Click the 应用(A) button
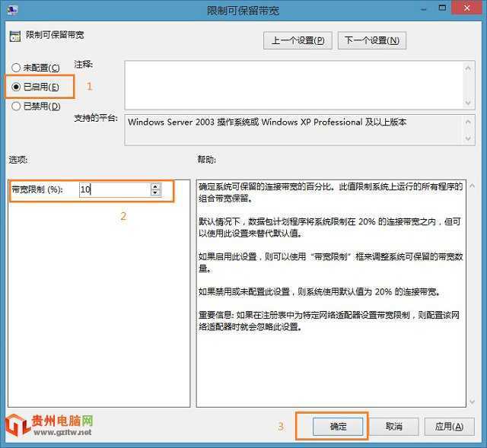 (450, 427)
